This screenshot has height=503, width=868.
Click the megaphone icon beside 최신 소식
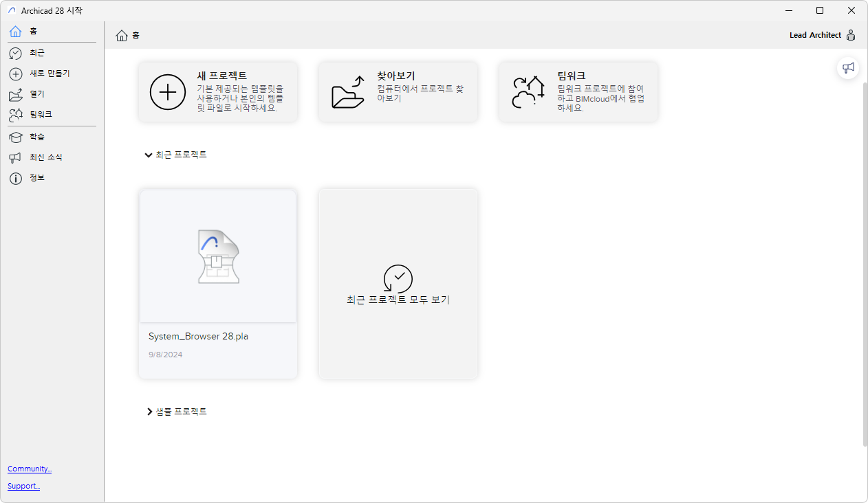click(x=16, y=158)
